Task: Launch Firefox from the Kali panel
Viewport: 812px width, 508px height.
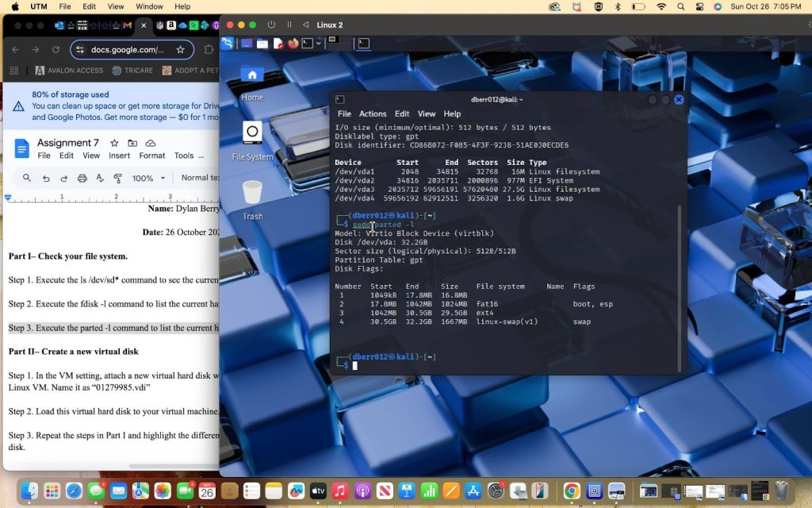Action: coord(293,44)
